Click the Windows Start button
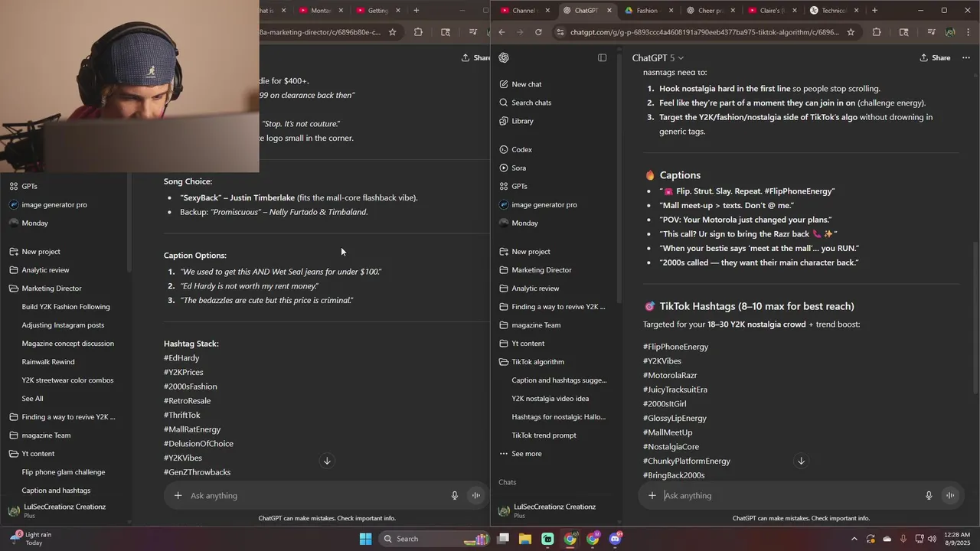Image resolution: width=980 pixels, height=551 pixels. [366, 539]
